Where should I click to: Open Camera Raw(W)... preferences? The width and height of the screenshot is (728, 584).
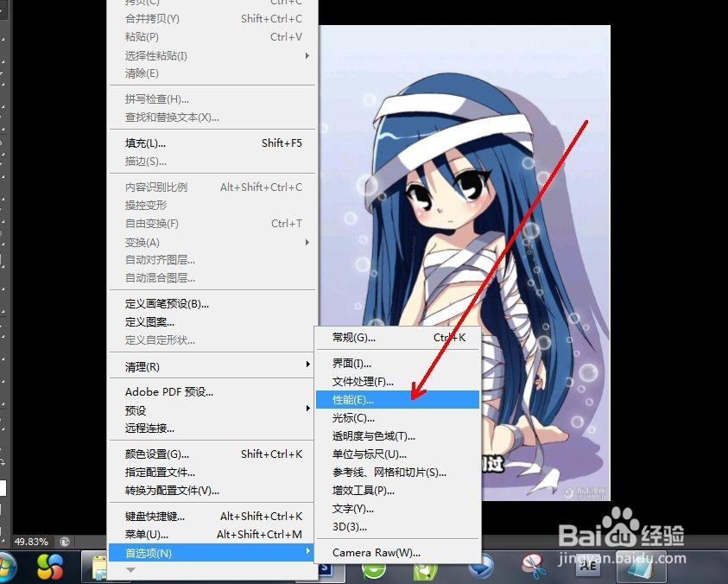[x=397, y=552]
